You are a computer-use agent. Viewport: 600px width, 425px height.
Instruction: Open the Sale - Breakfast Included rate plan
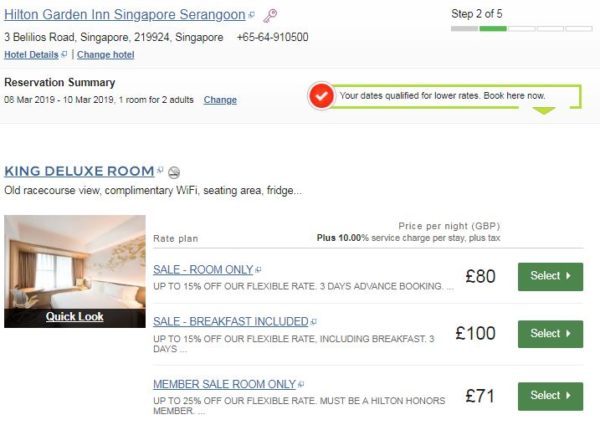(231, 322)
